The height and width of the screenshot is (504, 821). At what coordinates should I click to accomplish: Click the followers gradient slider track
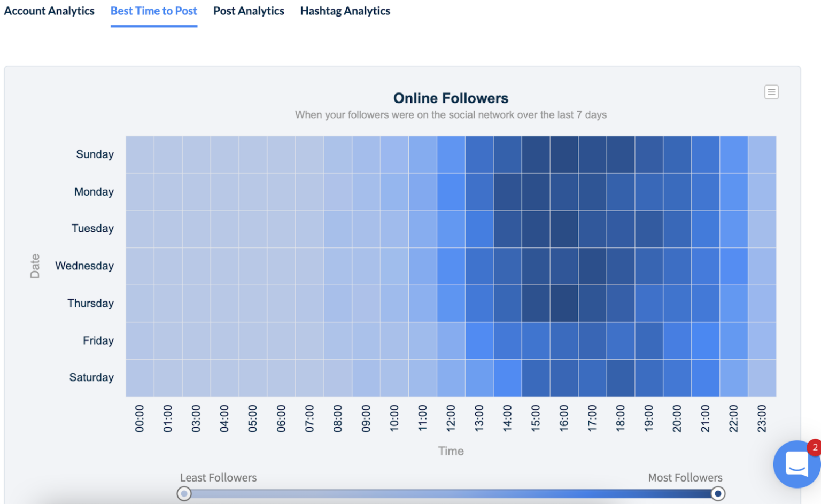(x=451, y=493)
